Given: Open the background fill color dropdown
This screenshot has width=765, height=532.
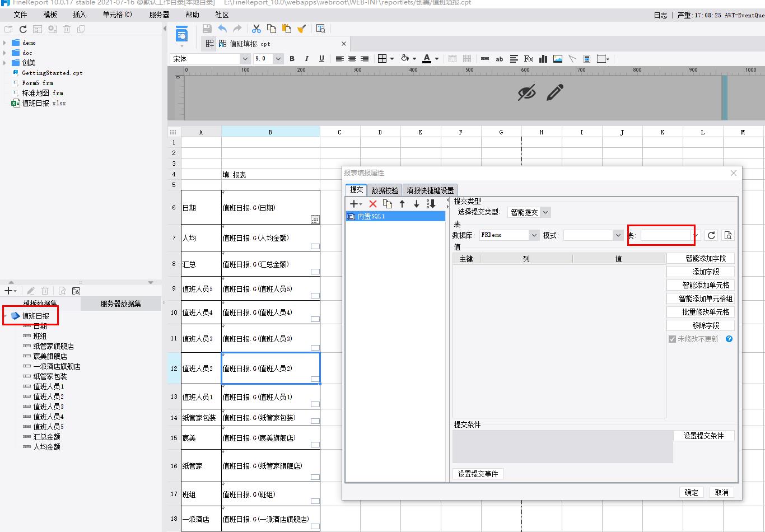Looking at the screenshot, I should 414,59.
